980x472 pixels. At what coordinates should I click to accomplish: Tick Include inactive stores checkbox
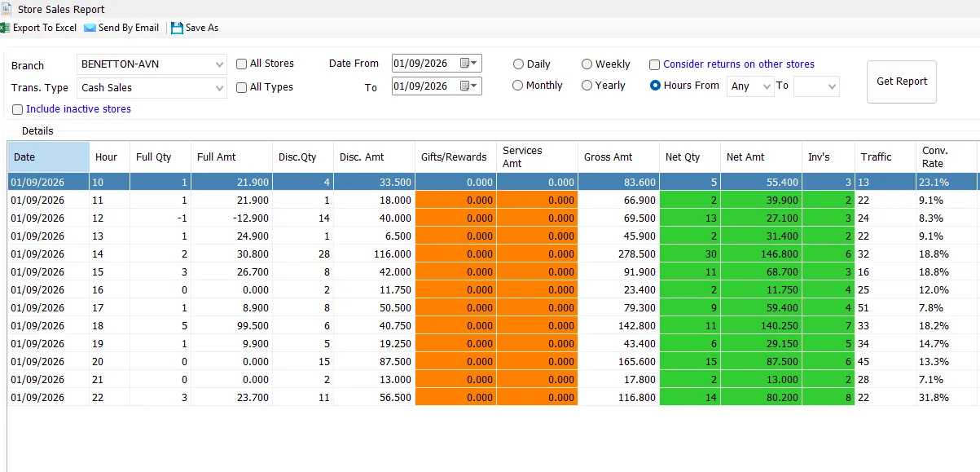(18, 109)
